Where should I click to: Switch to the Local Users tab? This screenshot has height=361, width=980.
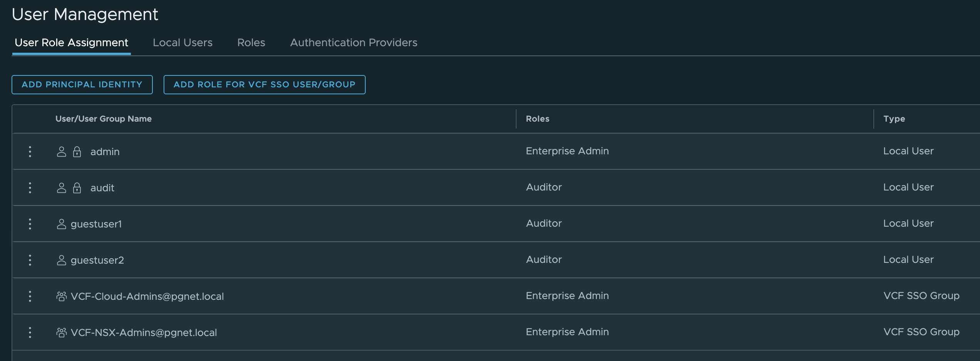(182, 43)
